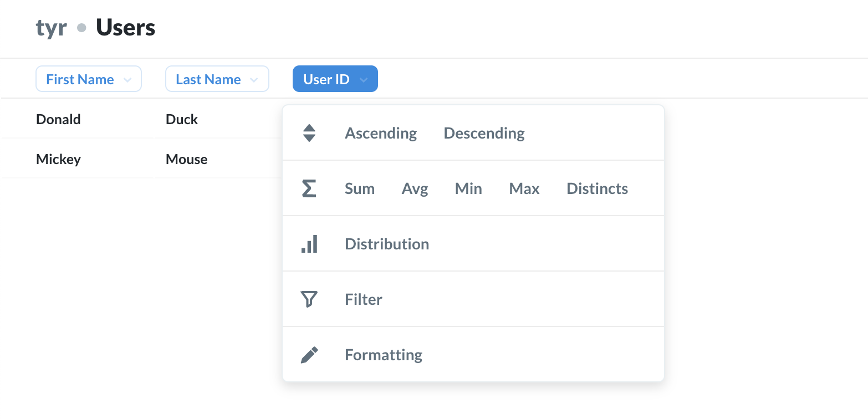Open the Last Name column dropdown

[x=217, y=79]
